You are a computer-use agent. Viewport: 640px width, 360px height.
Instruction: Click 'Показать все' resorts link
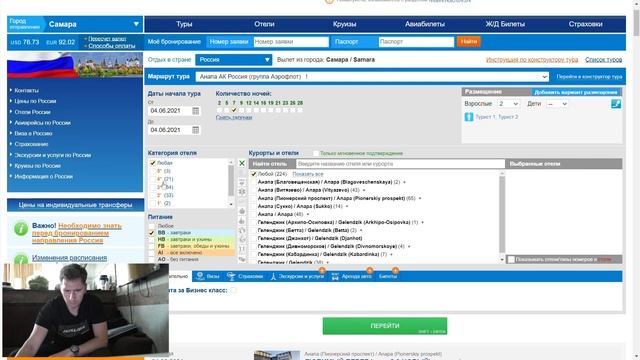click(308, 174)
